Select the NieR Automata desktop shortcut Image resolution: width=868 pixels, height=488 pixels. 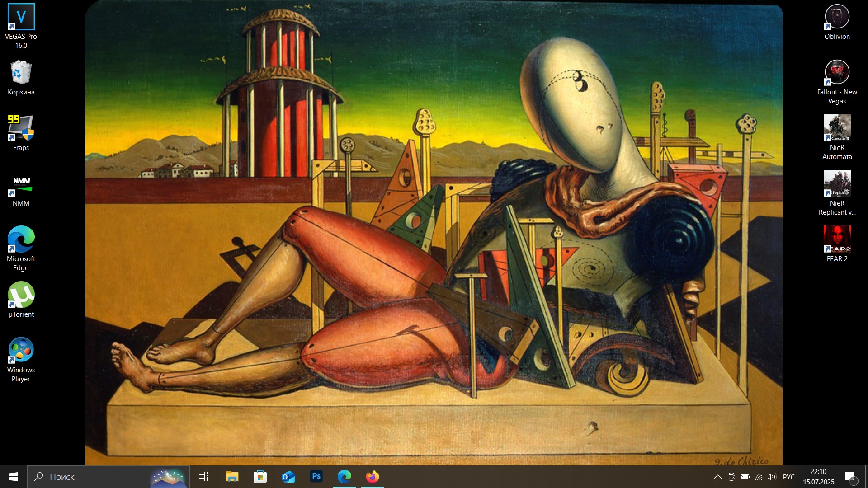click(x=837, y=137)
